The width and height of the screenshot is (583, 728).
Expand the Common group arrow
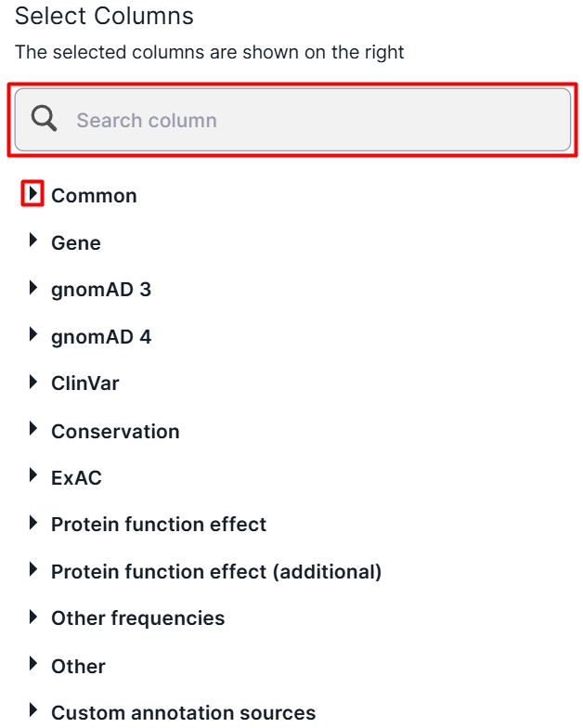32,193
